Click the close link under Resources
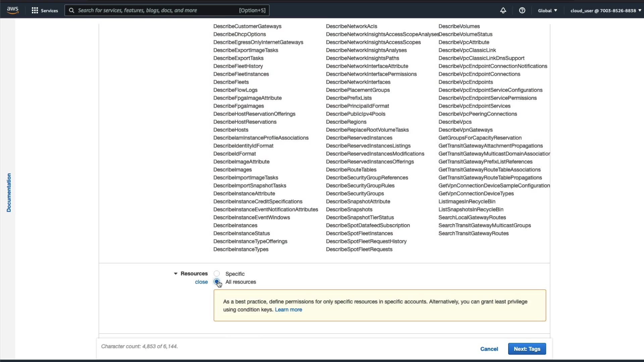This screenshot has width=644, height=362. [x=201, y=282]
